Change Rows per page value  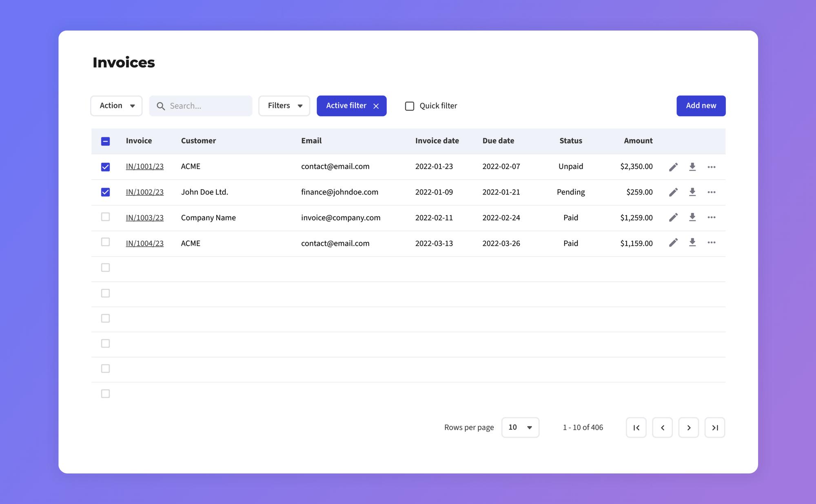pos(520,427)
